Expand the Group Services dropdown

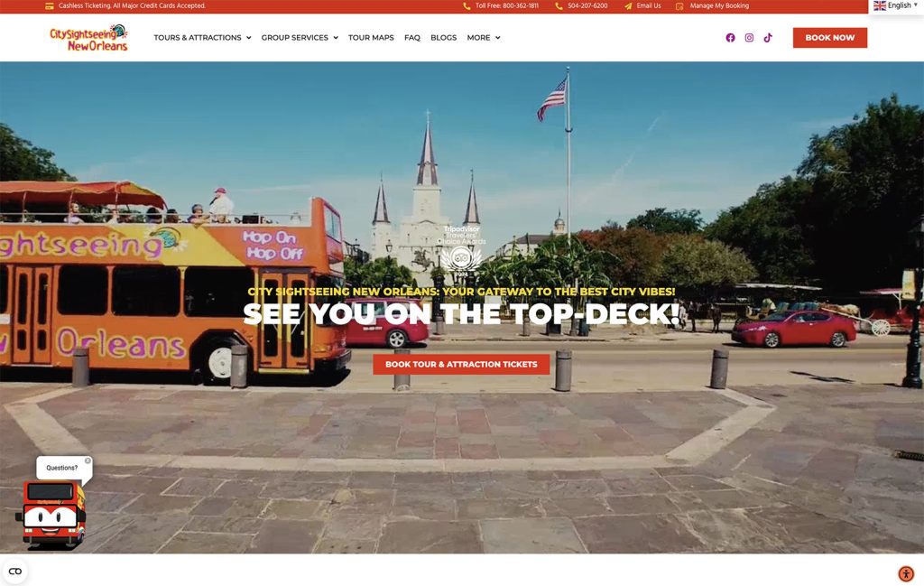point(300,38)
